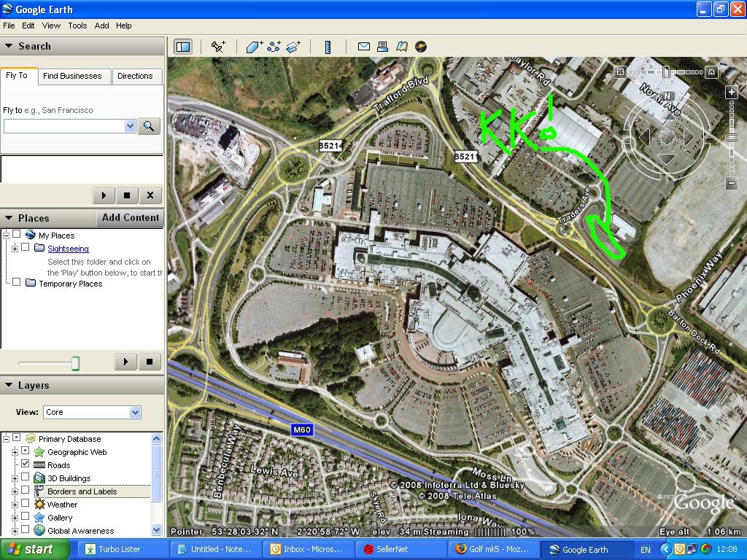
Task: Click the magnifying glass search button
Action: click(149, 126)
